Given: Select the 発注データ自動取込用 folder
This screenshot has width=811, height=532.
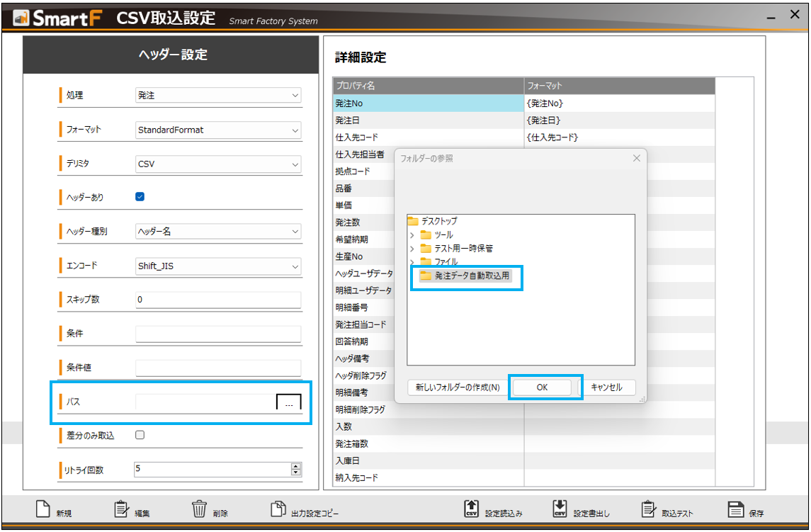Looking at the screenshot, I should tap(472, 276).
